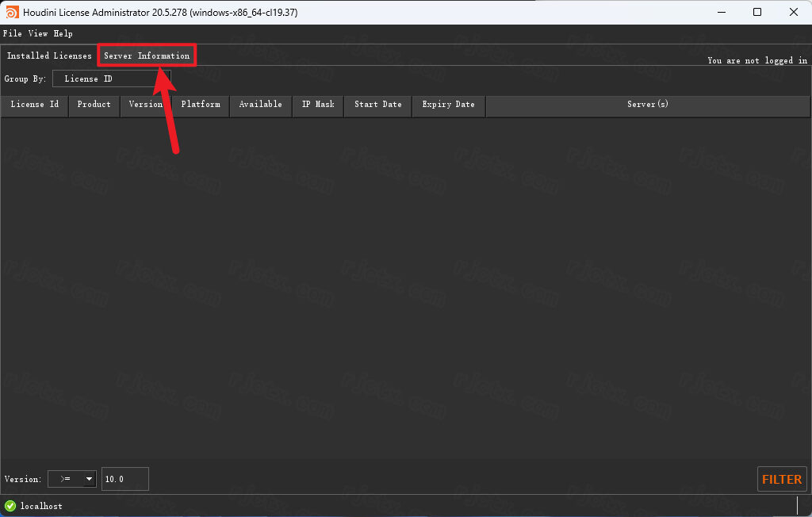Select the Installed Licenses tab

coord(49,56)
